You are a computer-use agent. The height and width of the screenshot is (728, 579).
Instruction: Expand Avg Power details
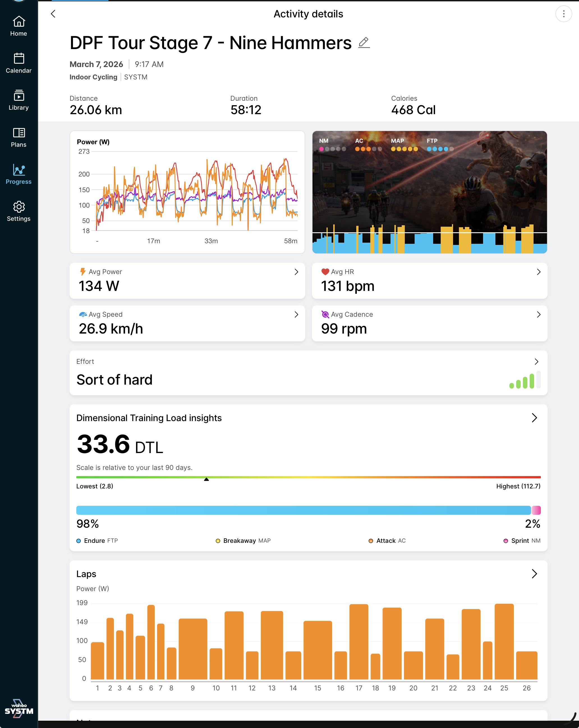(x=296, y=272)
